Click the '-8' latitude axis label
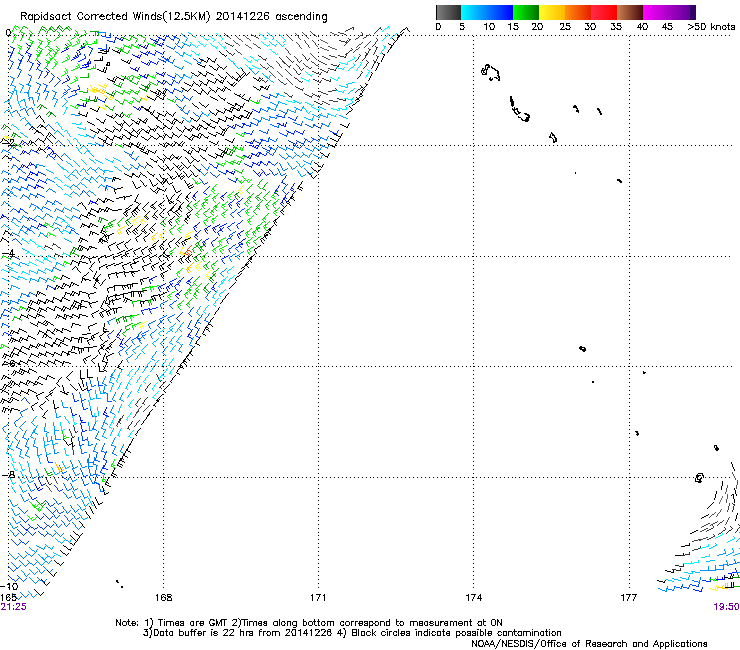The width and height of the screenshot is (740, 650). (x=8, y=475)
